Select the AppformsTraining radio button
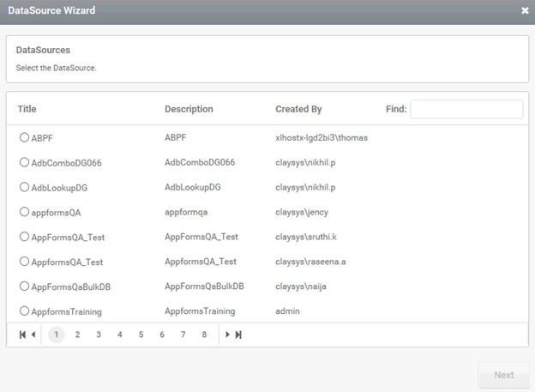Viewport: 535px width, 392px height. (24, 311)
